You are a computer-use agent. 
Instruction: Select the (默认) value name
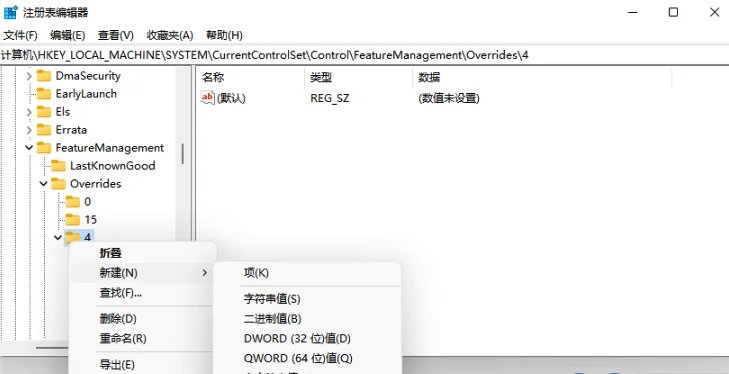(231, 99)
